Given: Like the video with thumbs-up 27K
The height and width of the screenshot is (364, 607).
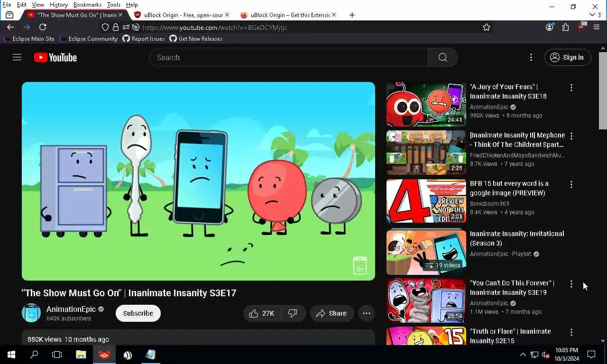Looking at the screenshot, I should tap(262, 313).
